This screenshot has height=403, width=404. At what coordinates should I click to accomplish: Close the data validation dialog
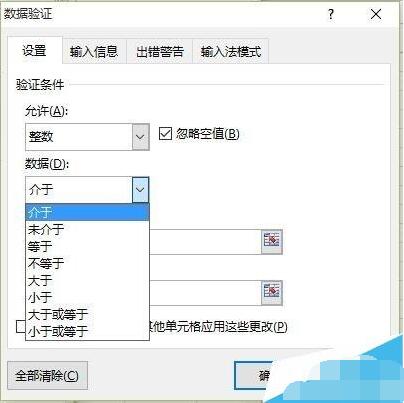point(376,14)
